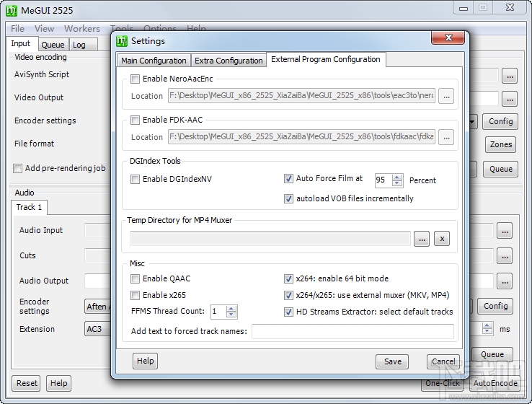Viewport: 532px width, 404px height.
Task: Click Add text to forced track names field
Action: tap(353, 331)
